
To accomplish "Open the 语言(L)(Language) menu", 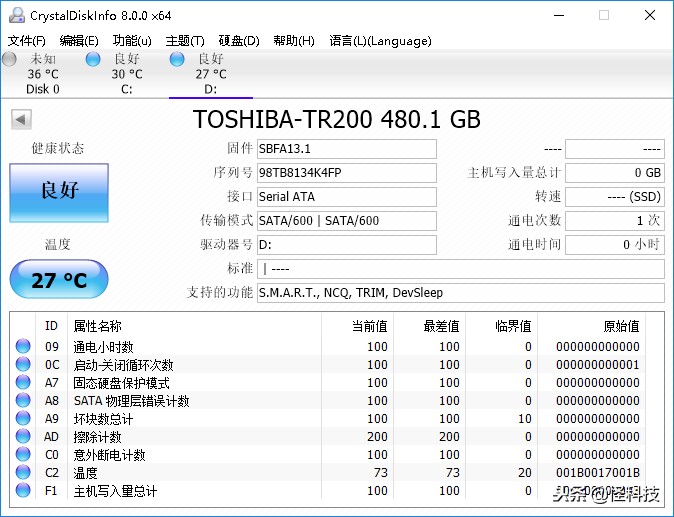I will [380, 41].
